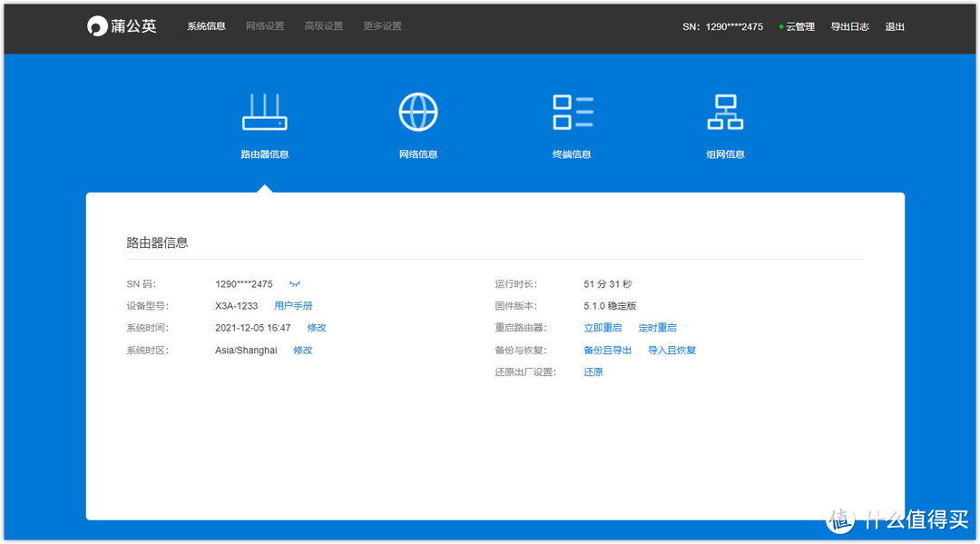Image resolution: width=980 pixels, height=544 pixels.
Task: Open the terminal info icon (终端信息)
Action: [572, 113]
